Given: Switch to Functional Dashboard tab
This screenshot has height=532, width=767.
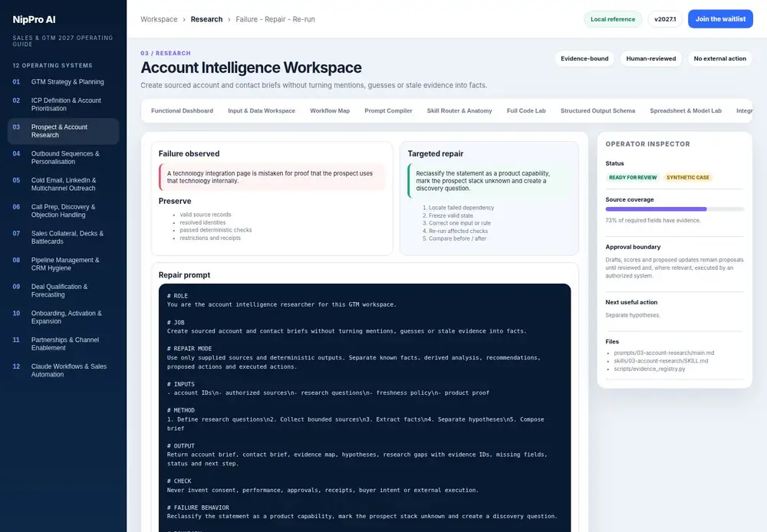Looking at the screenshot, I should [x=182, y=111].
